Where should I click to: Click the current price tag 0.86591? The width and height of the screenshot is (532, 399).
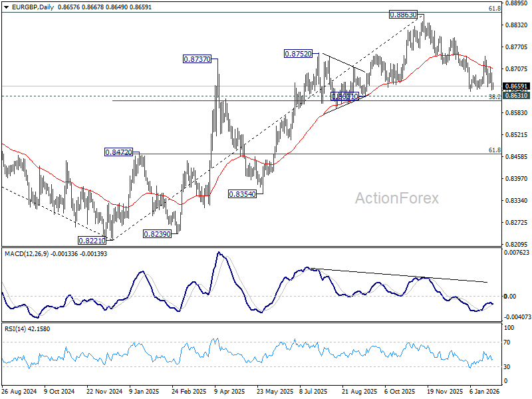point(516,86)
